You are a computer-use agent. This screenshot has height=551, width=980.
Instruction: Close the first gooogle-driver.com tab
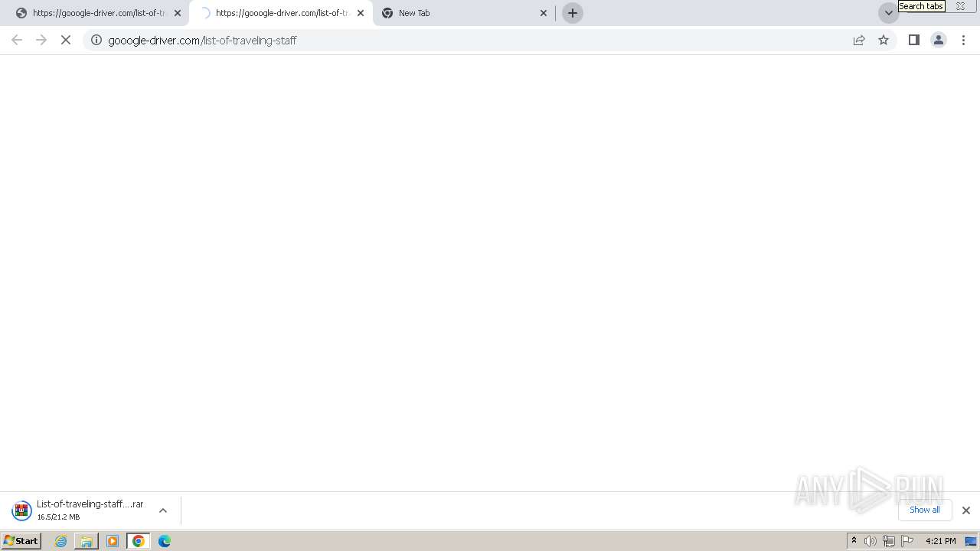coord(178,13)
